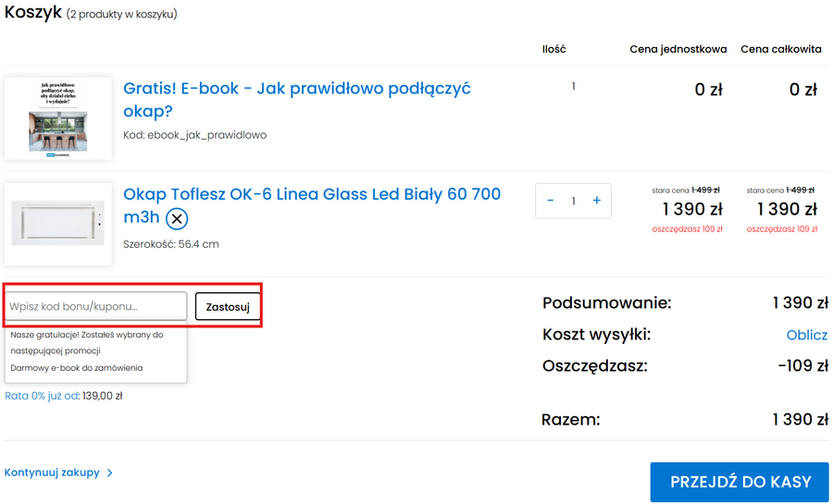Follow the Kontynuuj zakupy link

(x=52, y=473)
